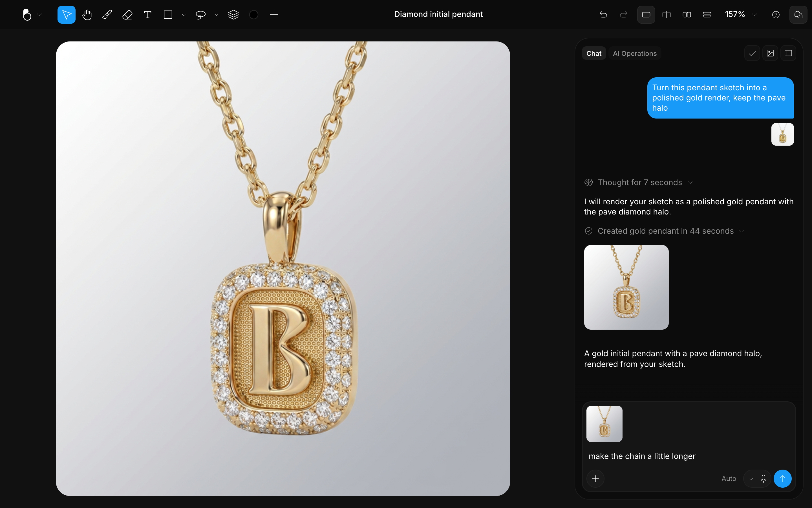
Task: Select the arrow selection tool
Action: pyautogui.click(x=67, y=15)
